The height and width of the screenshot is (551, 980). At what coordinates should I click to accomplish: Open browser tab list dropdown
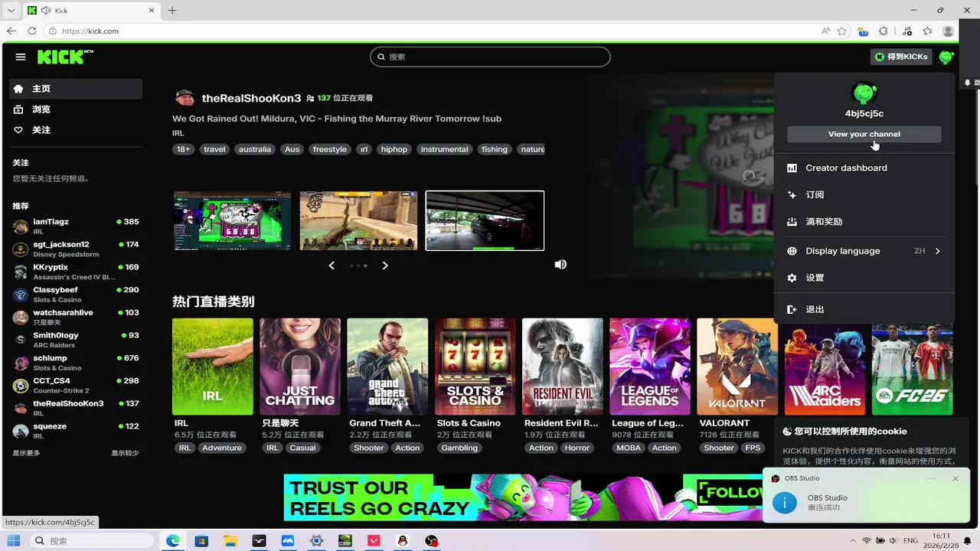click(x=11, y=11)
